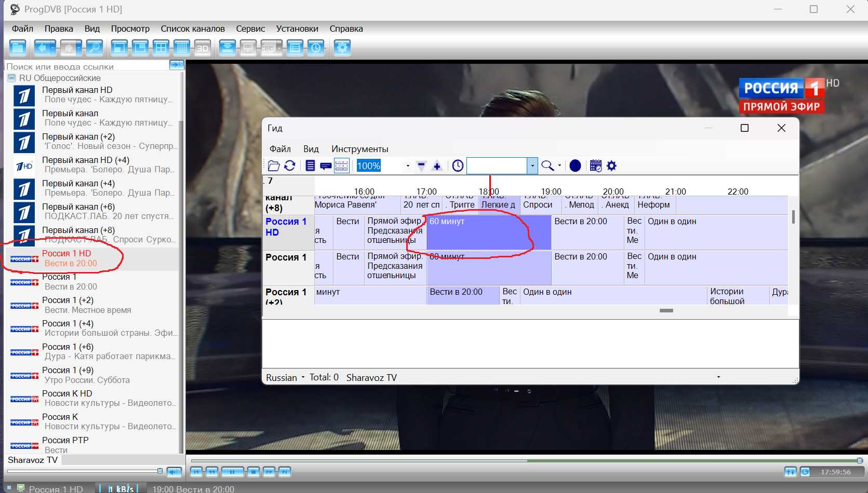
Task: Open the folder icon in Guide toolbar
Action: [x=274, y=166]
